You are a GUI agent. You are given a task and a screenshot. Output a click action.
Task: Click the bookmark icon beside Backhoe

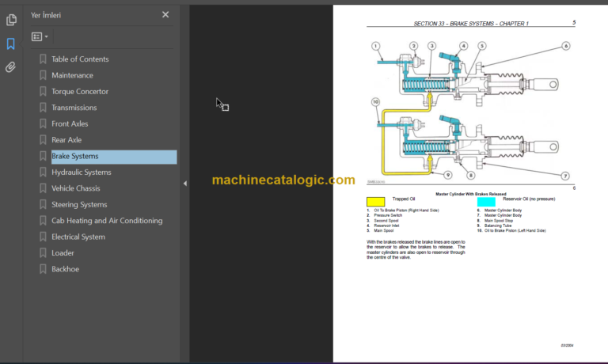43,269
